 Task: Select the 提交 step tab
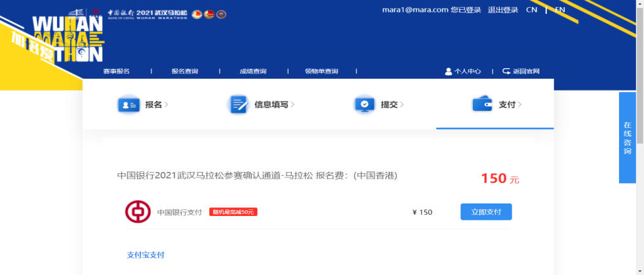tap(380, 105)
